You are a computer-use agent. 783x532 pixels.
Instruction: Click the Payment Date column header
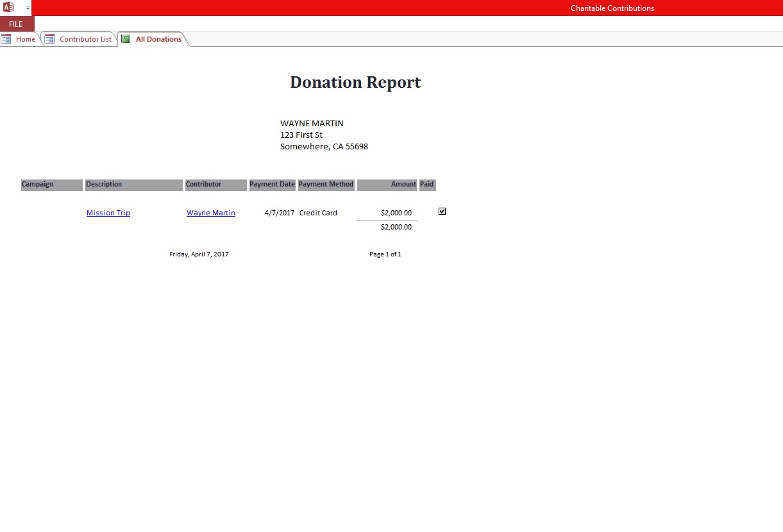pyautogui.click(x=272, y=185)
